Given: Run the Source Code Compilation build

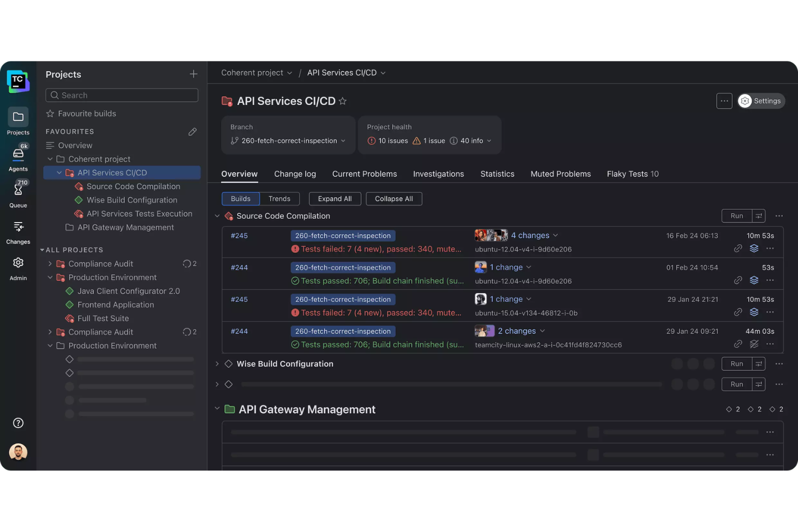Looking at the screenshot, I should tap(737, 216).
